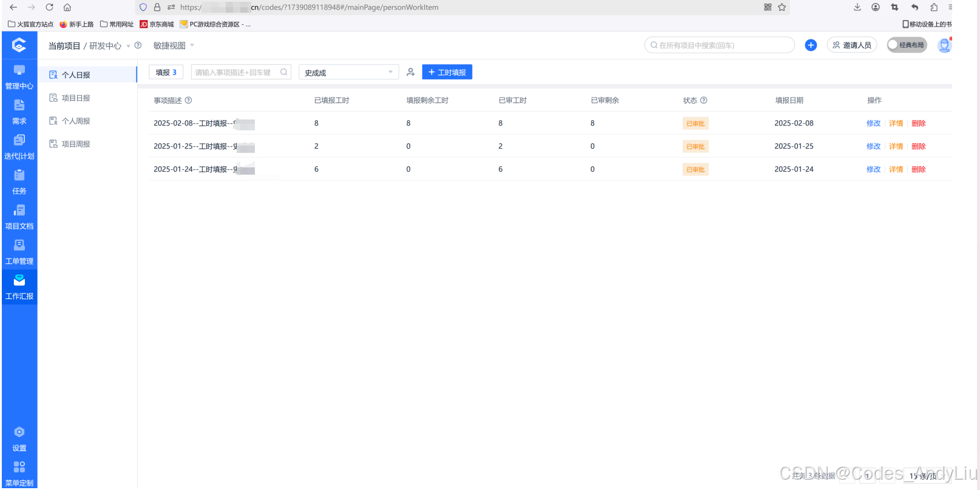This screenshot has width=980, height=490.
Task: Open 工单管理 in the left sidebar
Action: tap(19, 252)
